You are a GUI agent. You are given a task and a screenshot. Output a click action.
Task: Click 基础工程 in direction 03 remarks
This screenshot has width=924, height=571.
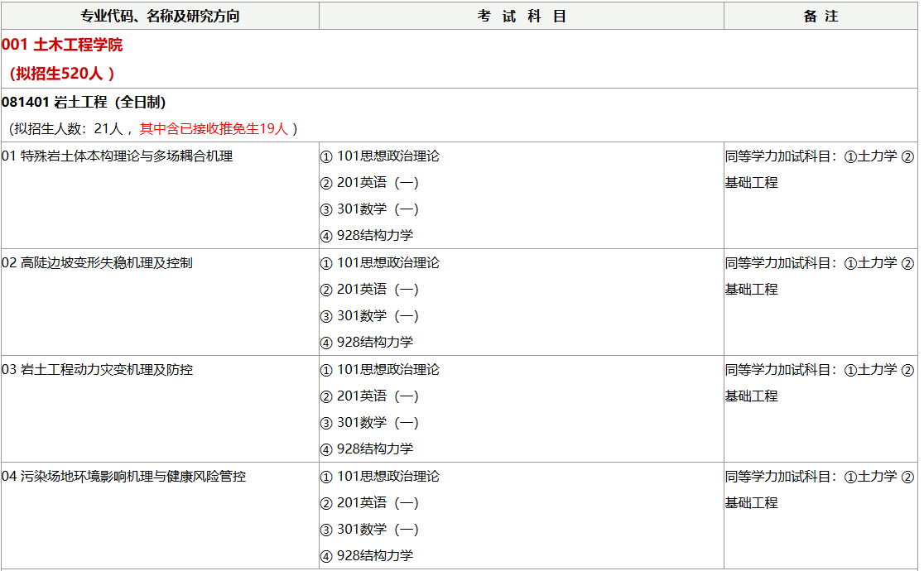tap(751, 396)
